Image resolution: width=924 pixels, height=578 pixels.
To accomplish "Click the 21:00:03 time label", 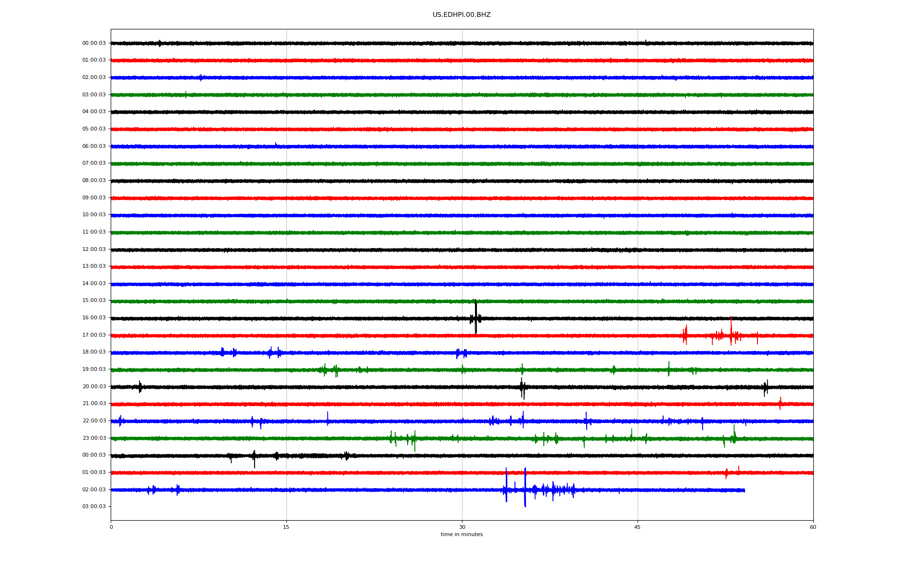I will click(94, 404).
